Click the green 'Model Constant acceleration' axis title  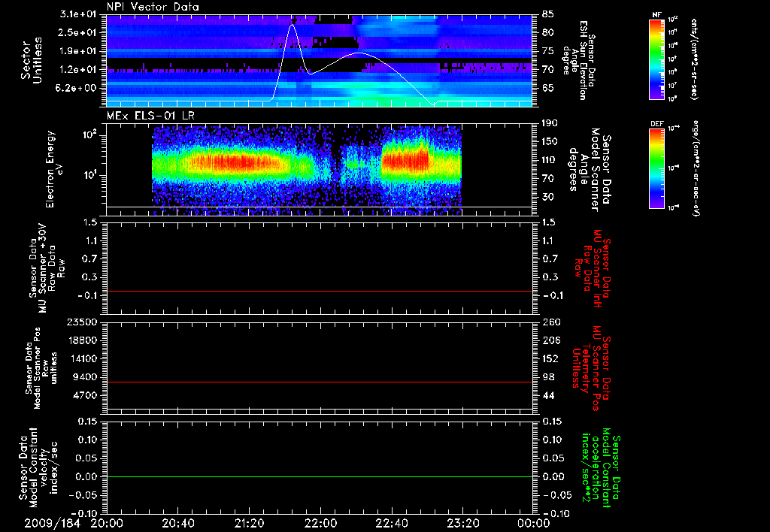pos(601,467)
